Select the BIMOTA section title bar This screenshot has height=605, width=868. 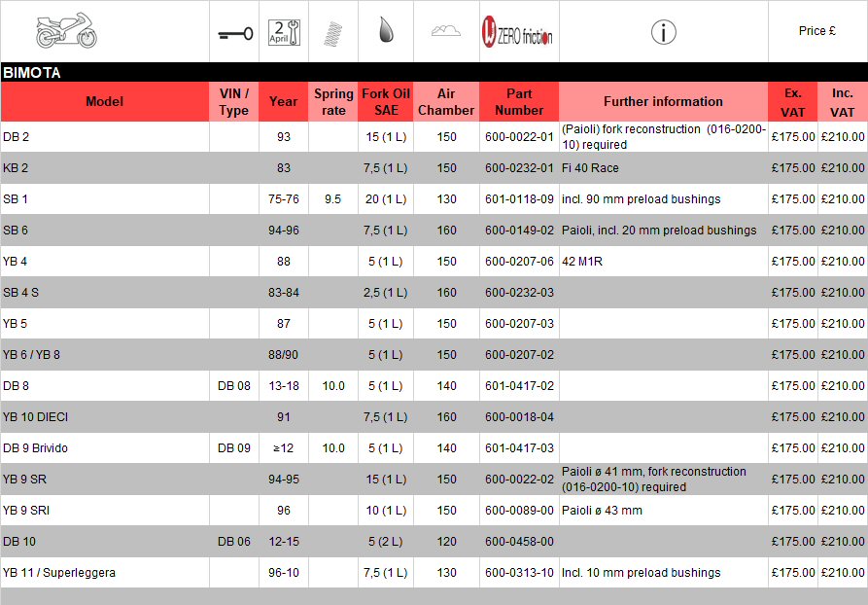pos(434,73)
